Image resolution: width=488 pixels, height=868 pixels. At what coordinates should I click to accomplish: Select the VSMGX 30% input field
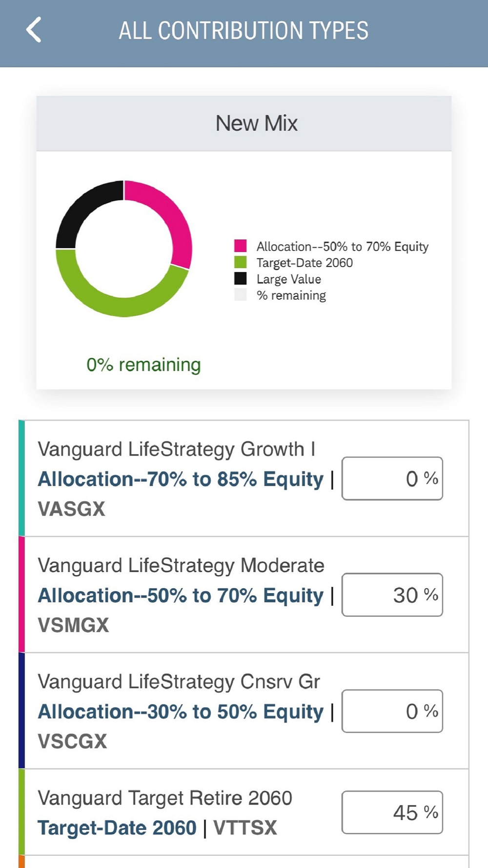392,595
